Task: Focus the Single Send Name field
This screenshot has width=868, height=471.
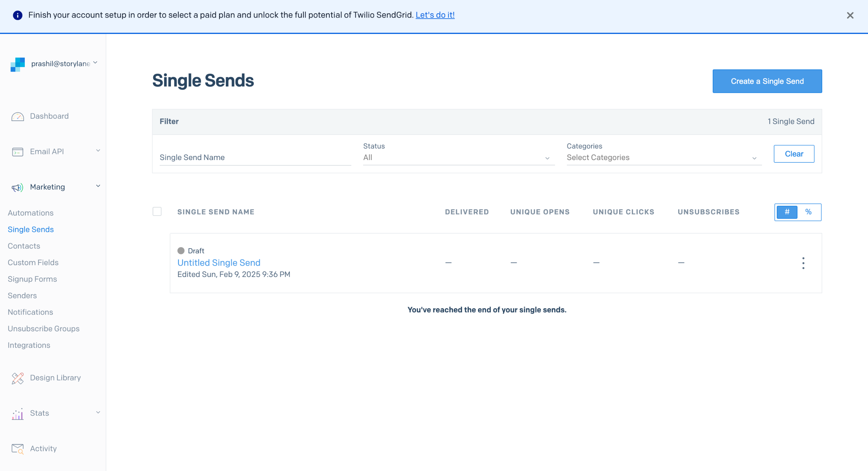Action: 255,158
